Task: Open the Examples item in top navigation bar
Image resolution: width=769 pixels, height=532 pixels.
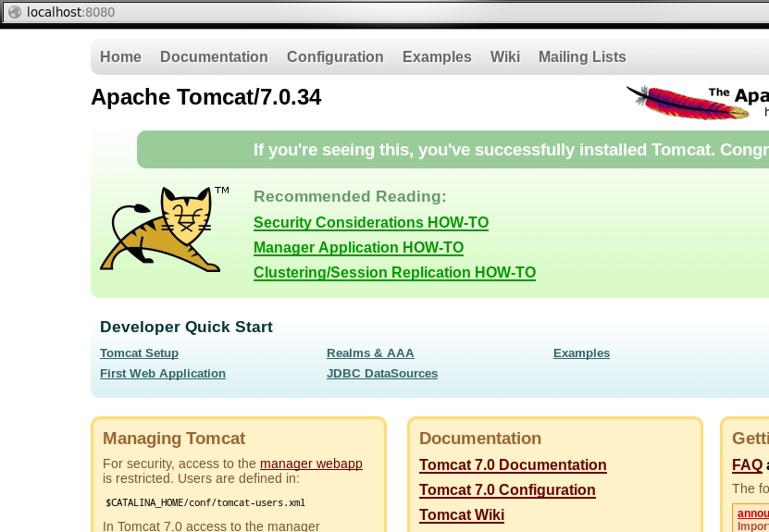Action: [437, 56]
